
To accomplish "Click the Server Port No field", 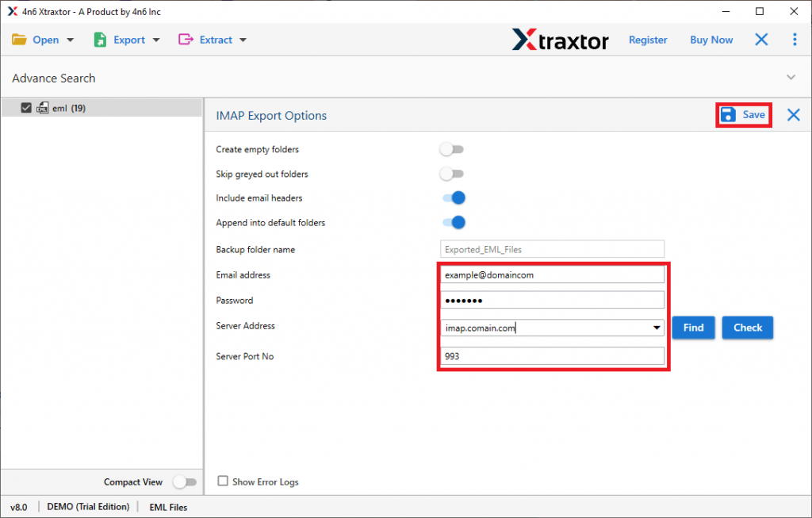I will [x=552, y=357].
